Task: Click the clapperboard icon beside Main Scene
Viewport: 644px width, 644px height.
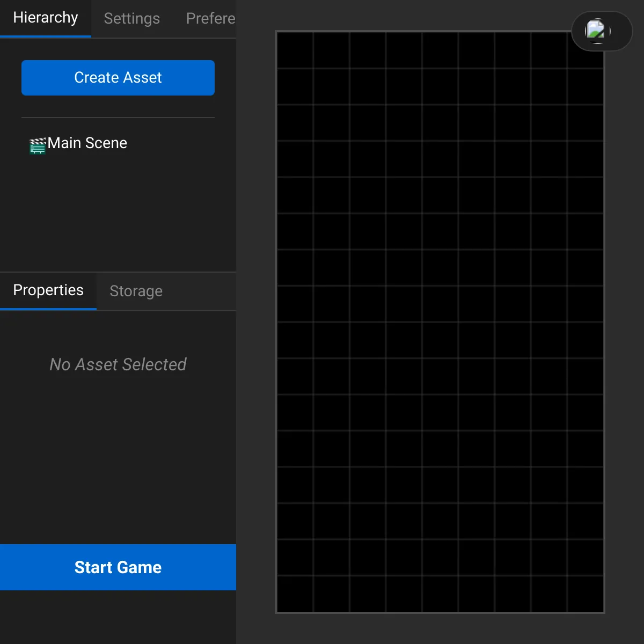Action: coord(38,145)
